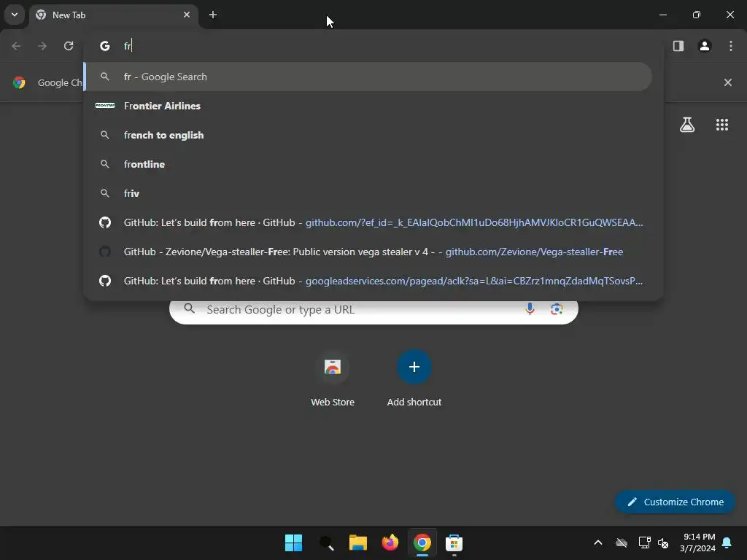The height and width of the screenshot is (560, 747).
Task: Reload the page
Action: click(x=69, y=46)
